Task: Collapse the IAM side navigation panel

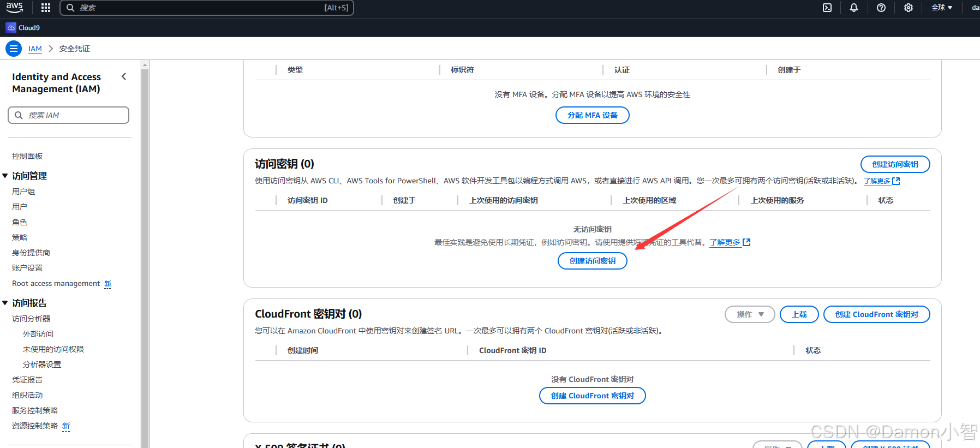Action: [x=124, y=77]
